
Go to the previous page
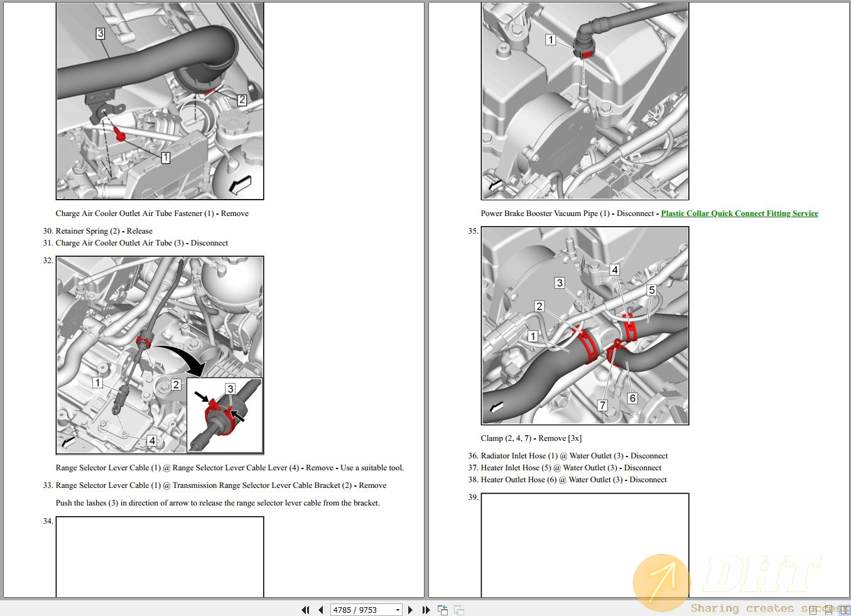(321, 610)
